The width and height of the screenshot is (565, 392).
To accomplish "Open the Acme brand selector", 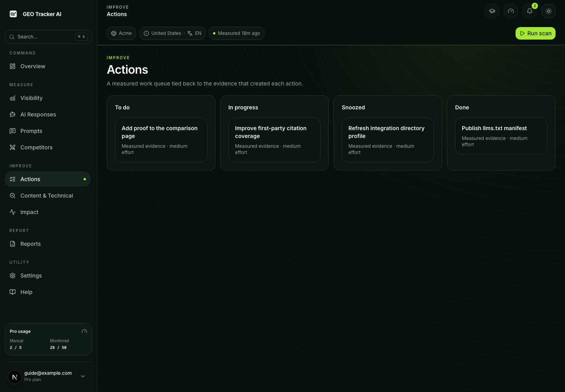I will [121, 33].
